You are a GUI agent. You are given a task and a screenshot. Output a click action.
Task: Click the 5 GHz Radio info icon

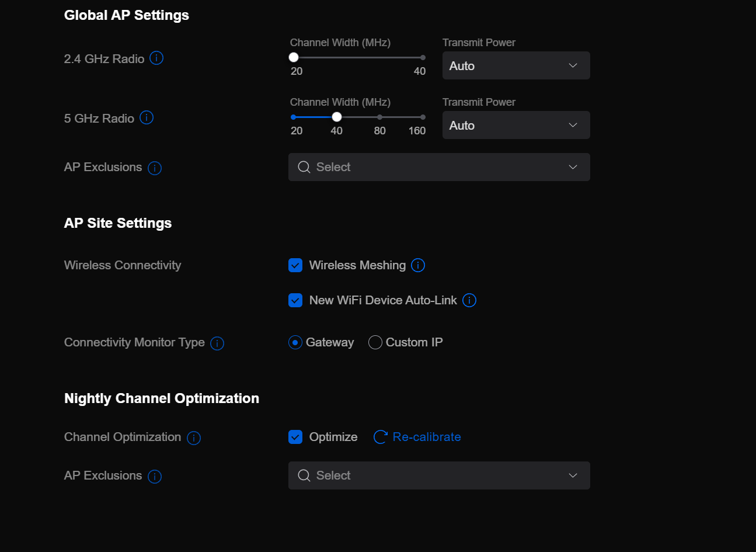tap(147, 118)
